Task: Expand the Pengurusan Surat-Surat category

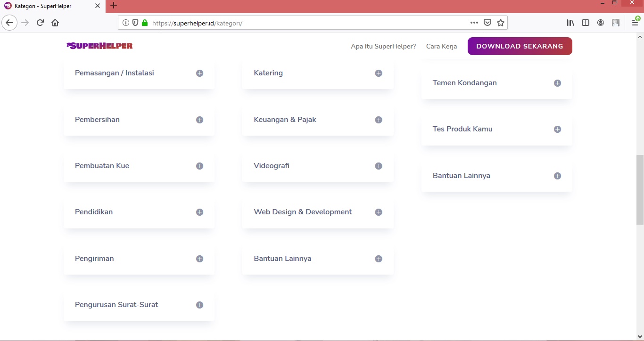Action: click(199, 305)
